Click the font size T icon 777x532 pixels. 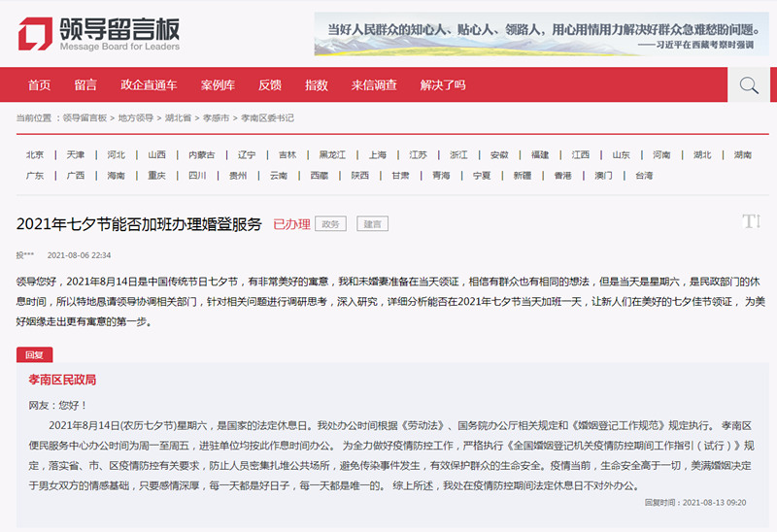point(750,221)
